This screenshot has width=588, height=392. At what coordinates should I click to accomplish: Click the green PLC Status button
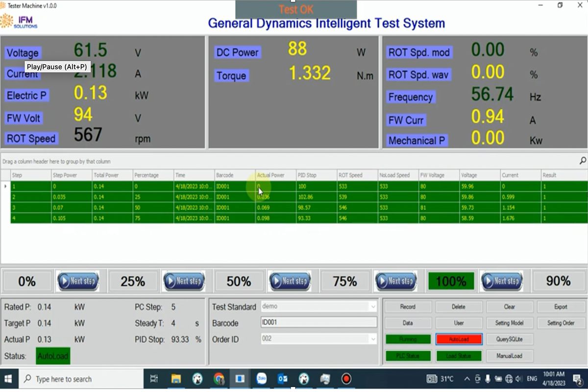click(x=408, y=356)
